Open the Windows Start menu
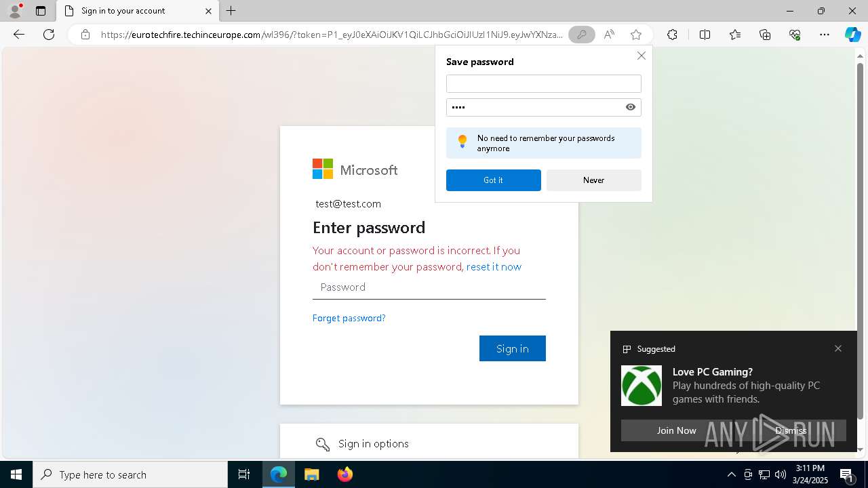 point(16,474)
